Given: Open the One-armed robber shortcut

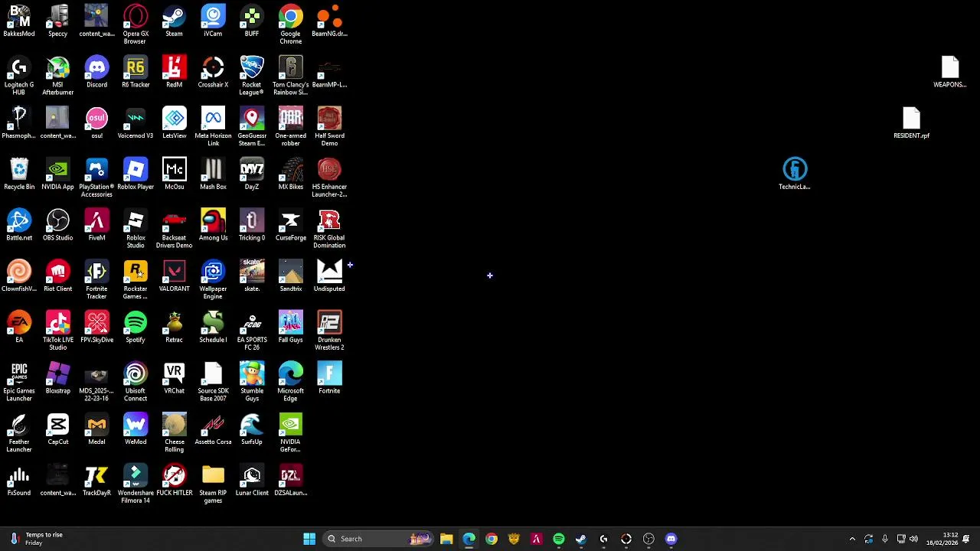Looking at the screenshot, I should coord(291,126).
